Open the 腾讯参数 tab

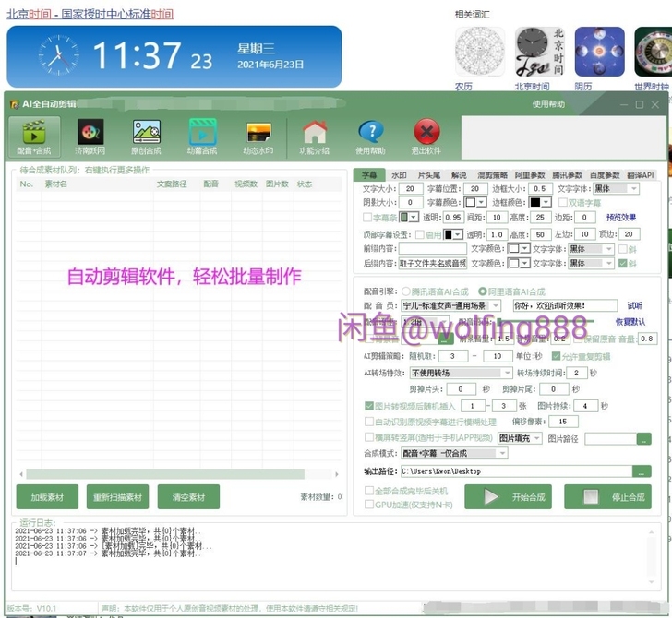[x=567, y=175]
